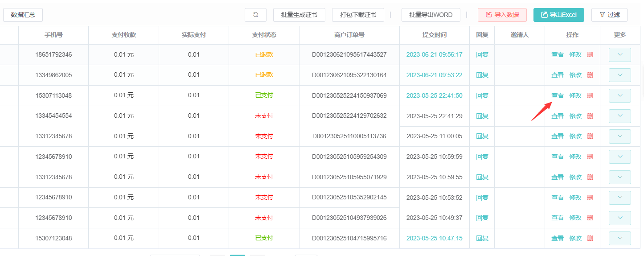Click phone number 13345454554
The image size is (644, 256).
click(53, 116)
